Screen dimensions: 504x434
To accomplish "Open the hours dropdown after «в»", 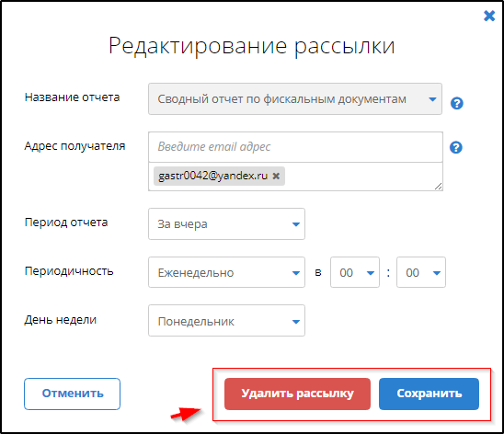I will click(355, 272).
